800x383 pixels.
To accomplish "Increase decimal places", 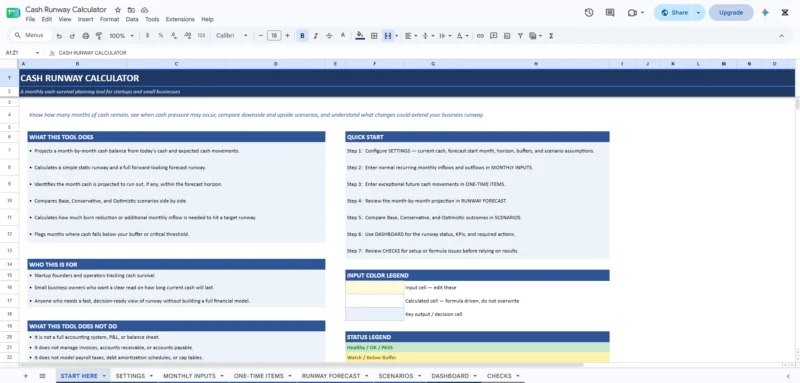I will [187, 36].
